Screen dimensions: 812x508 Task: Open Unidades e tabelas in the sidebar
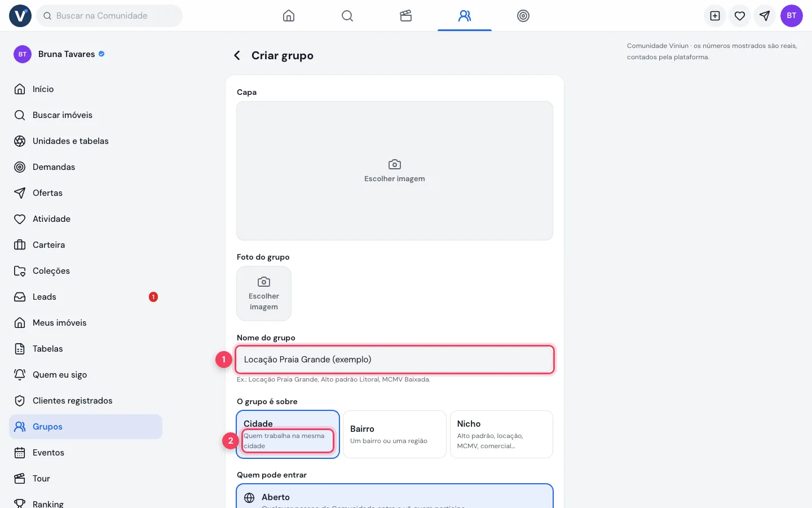pos(86,141)
